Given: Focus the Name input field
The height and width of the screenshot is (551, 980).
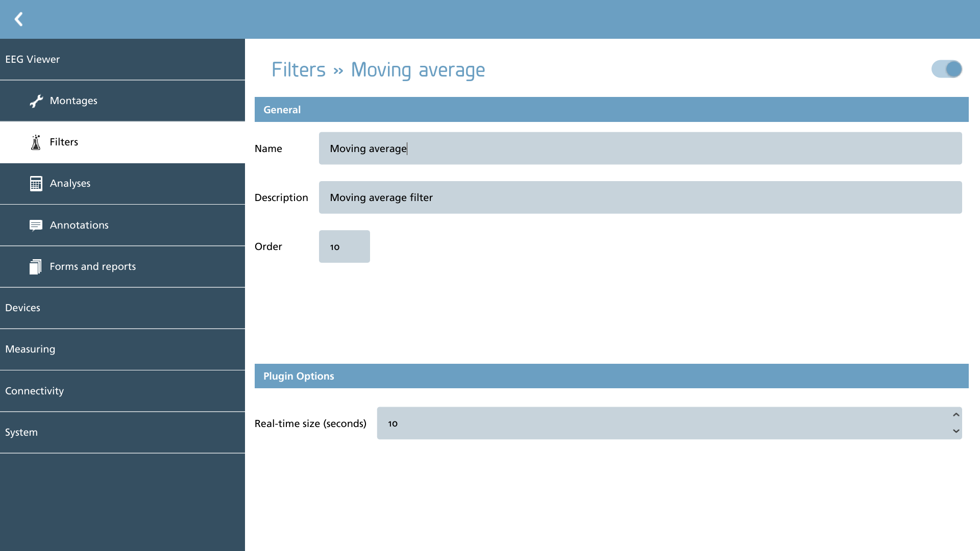Looking at the screenshot, I should [640, 148].
